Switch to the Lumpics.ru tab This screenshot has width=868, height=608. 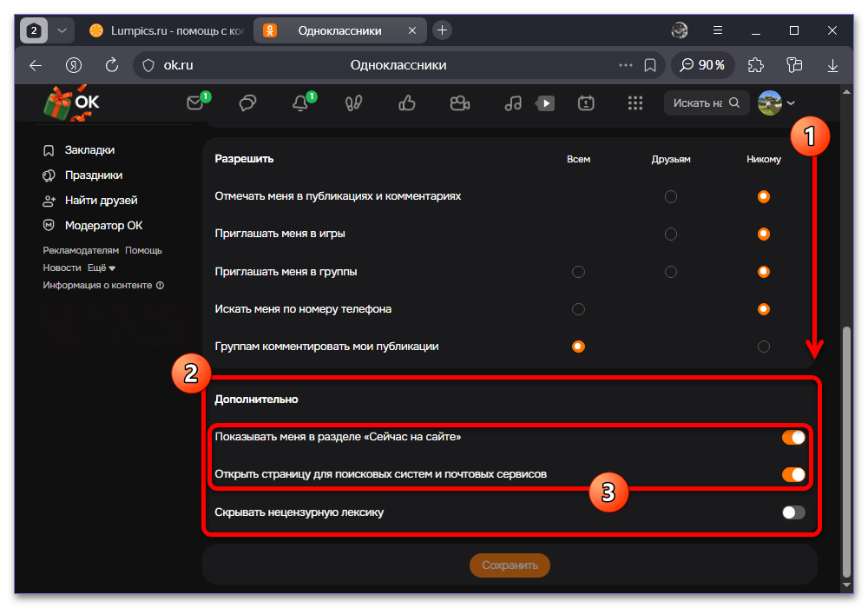tap(168, 30)
